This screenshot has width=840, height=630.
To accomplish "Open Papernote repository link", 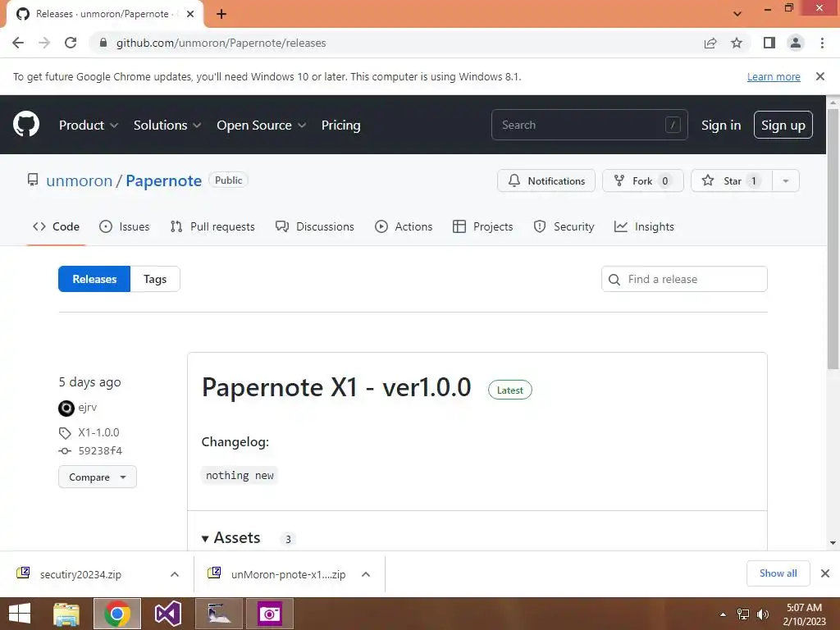I will point(163,181).
